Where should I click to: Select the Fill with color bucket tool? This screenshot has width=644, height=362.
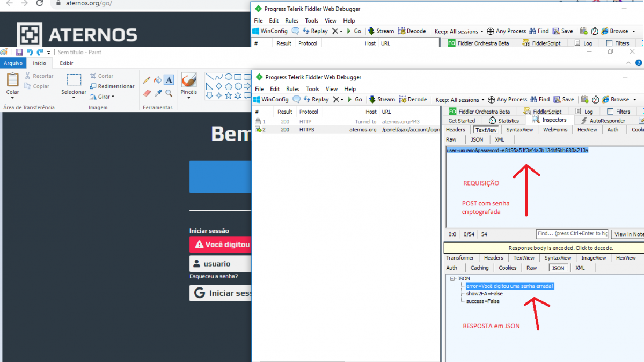pyautogui.click(x=158, y=80)
